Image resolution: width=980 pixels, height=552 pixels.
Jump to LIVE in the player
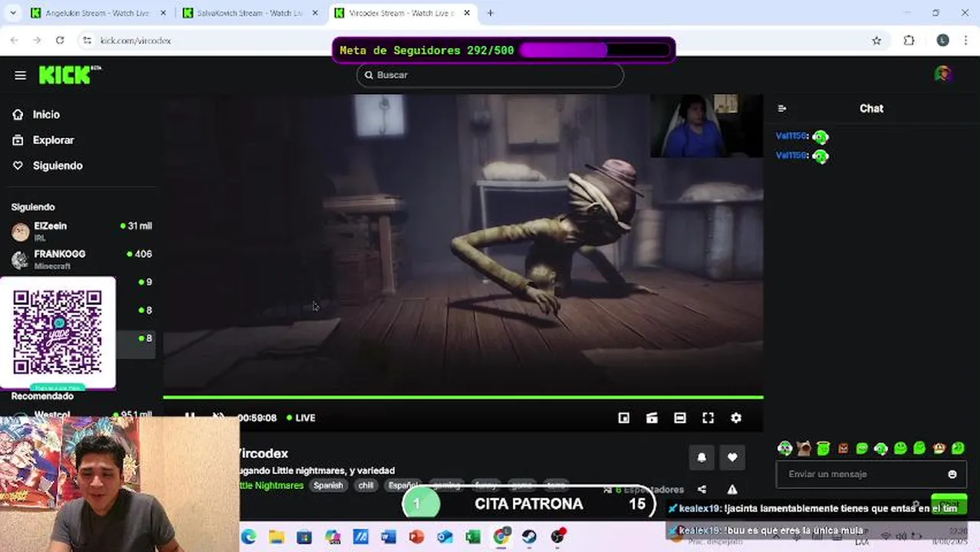click(301, 418)
